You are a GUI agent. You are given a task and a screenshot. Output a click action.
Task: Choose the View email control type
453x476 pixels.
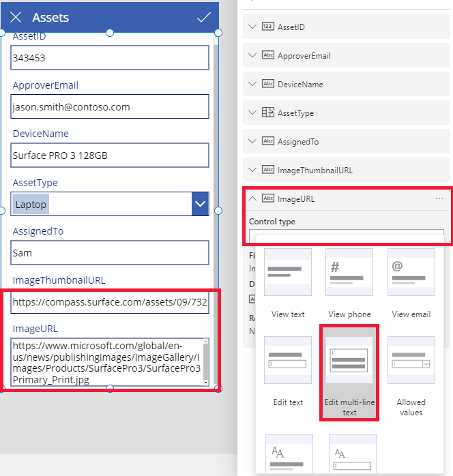tap(411, 283)
